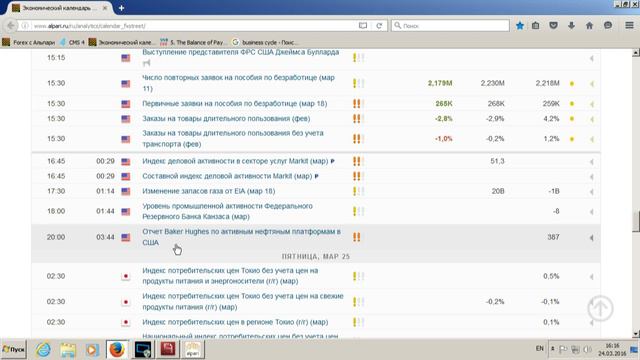Open the Baker Hughes oil rigs report link
640x360 pixels.
241,237
